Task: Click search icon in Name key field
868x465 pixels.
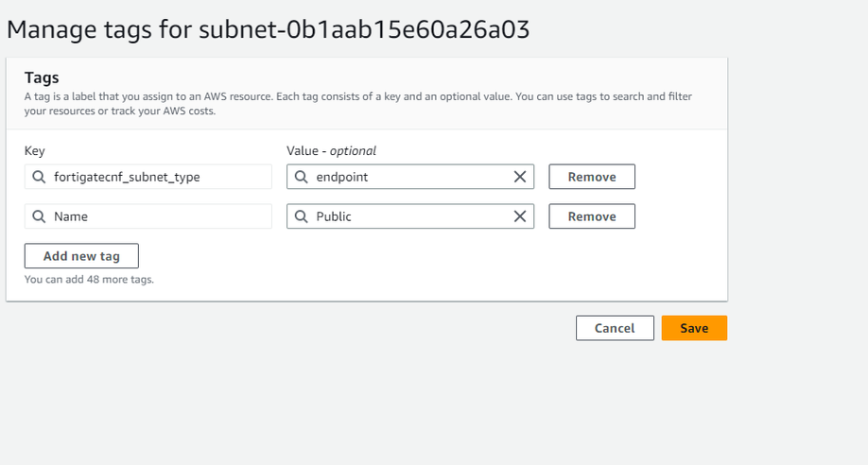Action: [39, 216]
